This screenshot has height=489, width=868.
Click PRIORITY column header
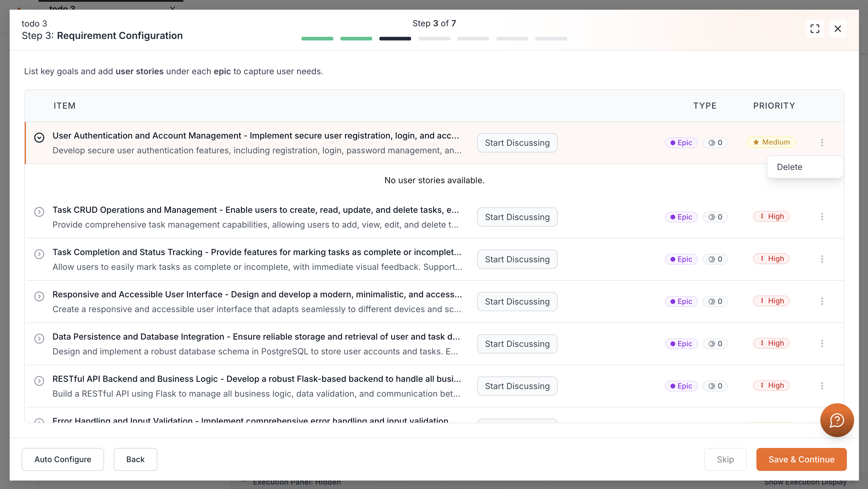click(x=774, y=106)
